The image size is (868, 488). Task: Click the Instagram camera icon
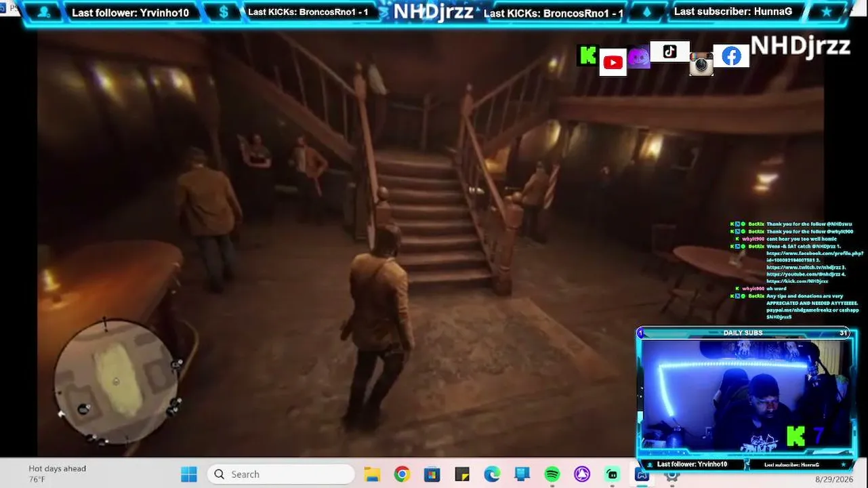coord(701,64)
